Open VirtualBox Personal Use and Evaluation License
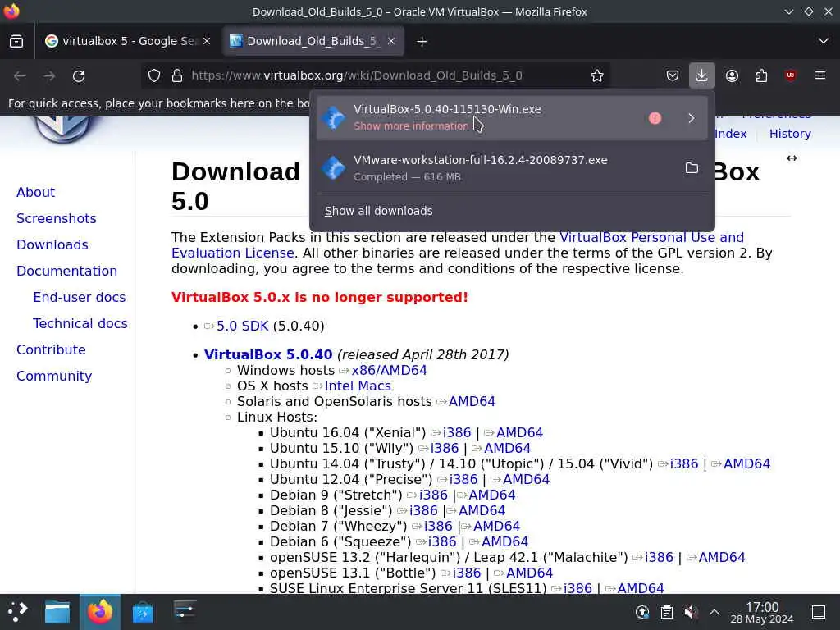 [458, 245]
